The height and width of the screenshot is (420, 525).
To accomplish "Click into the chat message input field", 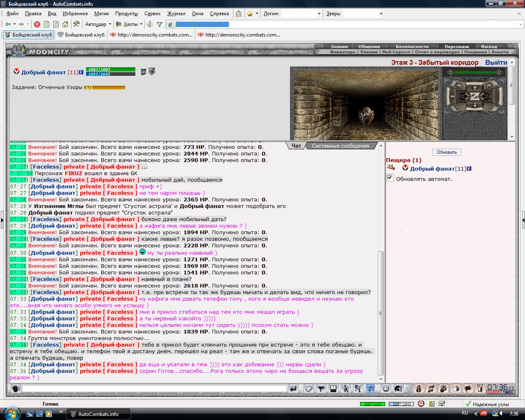I will (x=155, y=388).
